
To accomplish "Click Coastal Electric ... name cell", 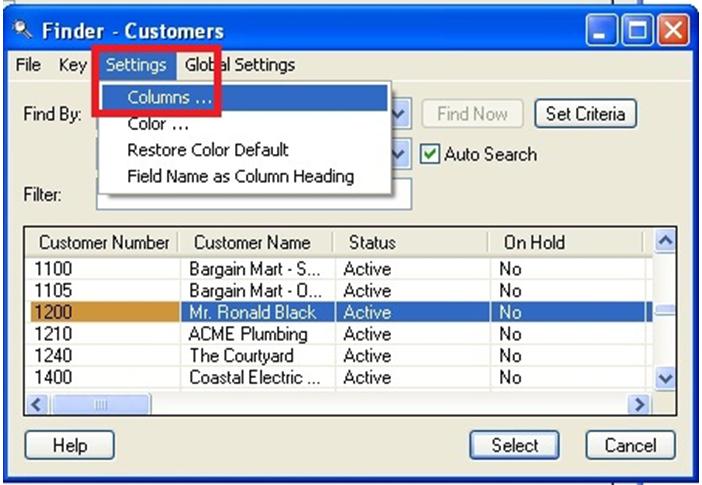I will 257,377.
